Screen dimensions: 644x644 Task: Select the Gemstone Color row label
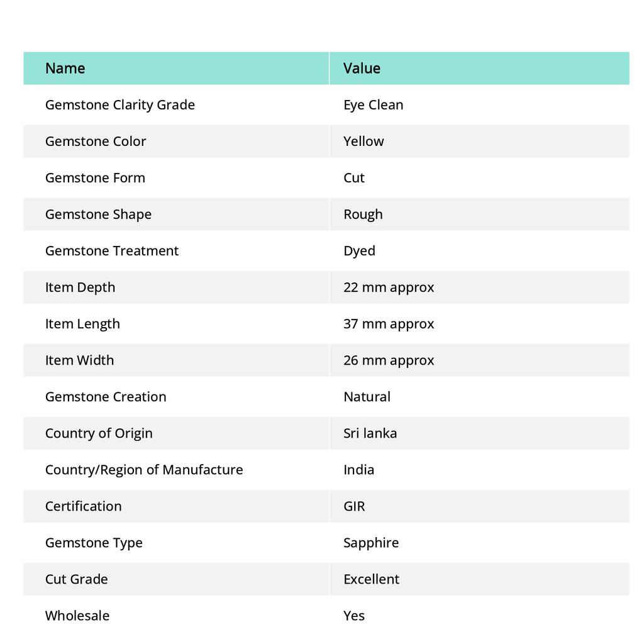coord(95,141)
